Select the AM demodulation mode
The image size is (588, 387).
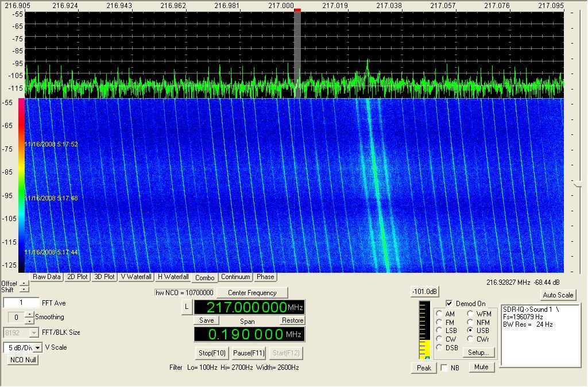[x=439, y=314]
